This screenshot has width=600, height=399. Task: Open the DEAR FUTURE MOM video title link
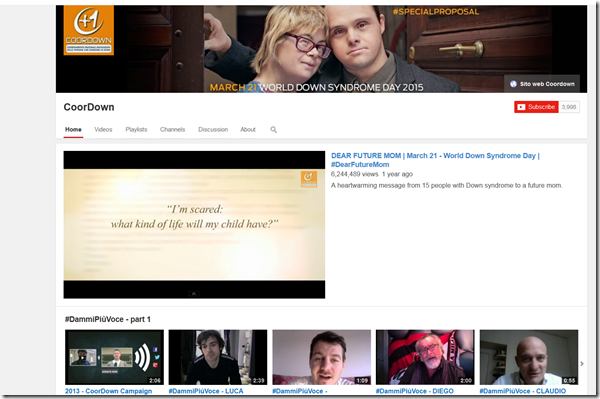coord(435,160)
